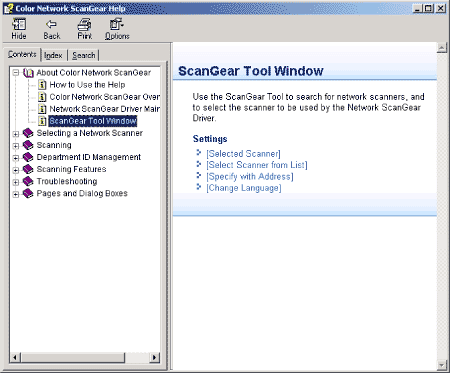Image resolution: width=450 pixels, height=373 pixels.
Task: Open the [Specify with Address] link
Action: [x=250, y=176]
